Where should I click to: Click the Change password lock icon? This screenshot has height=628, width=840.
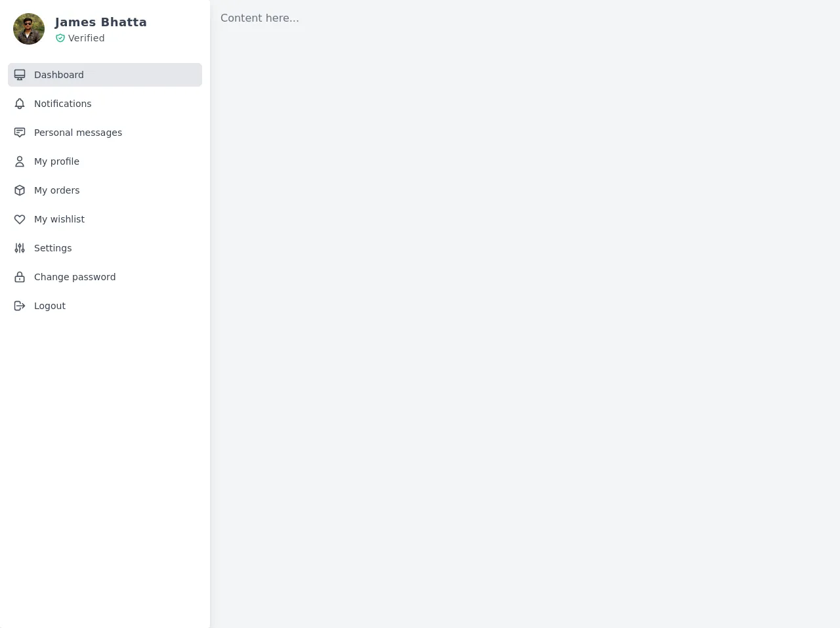click(20, 277)
